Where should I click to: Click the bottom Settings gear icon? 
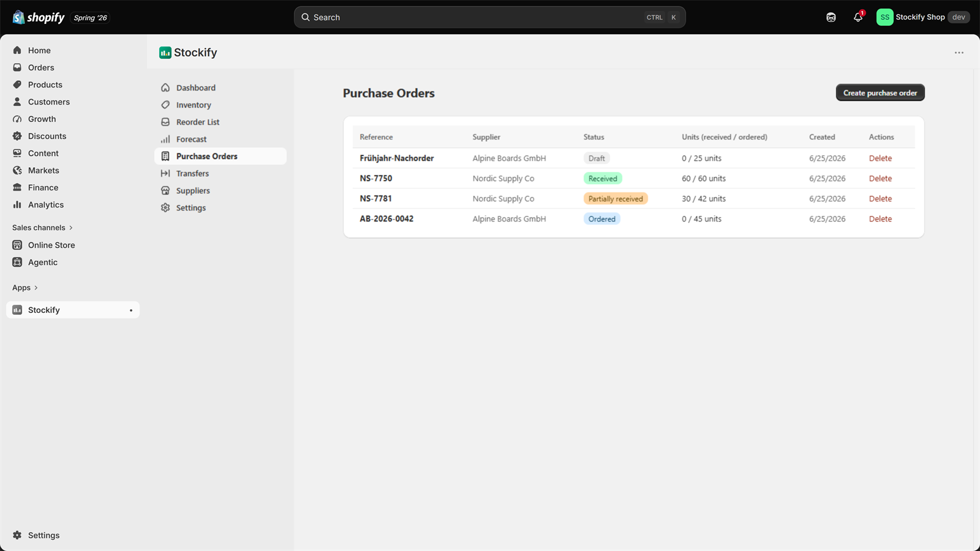coord(17,535)
